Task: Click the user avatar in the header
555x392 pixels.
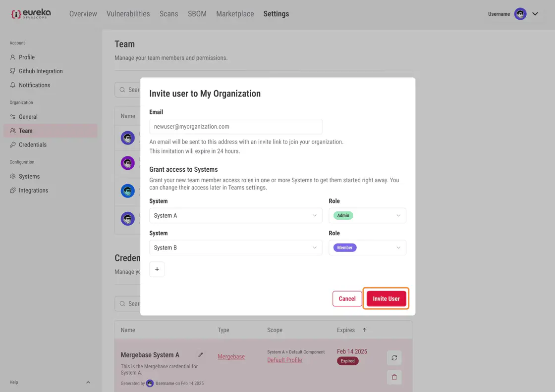Action: pyautogui.click(x=520, y=14)
